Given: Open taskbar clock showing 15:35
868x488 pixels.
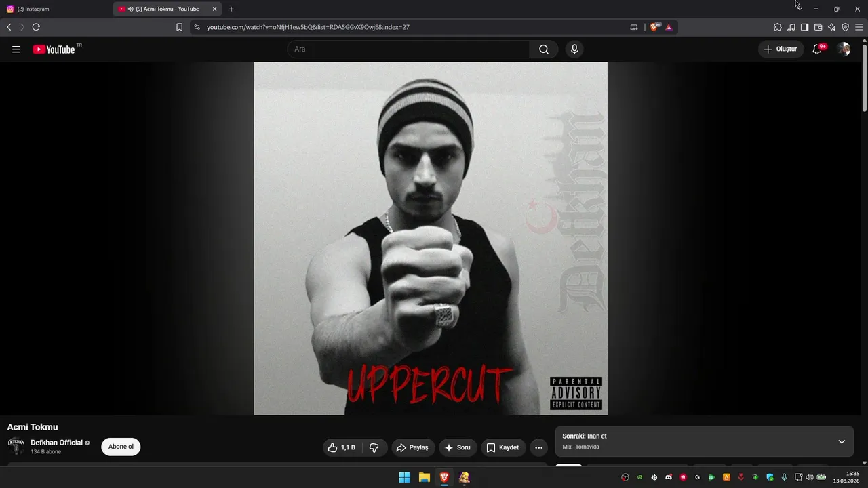Looking at the screenshot, I should (848, 477).
